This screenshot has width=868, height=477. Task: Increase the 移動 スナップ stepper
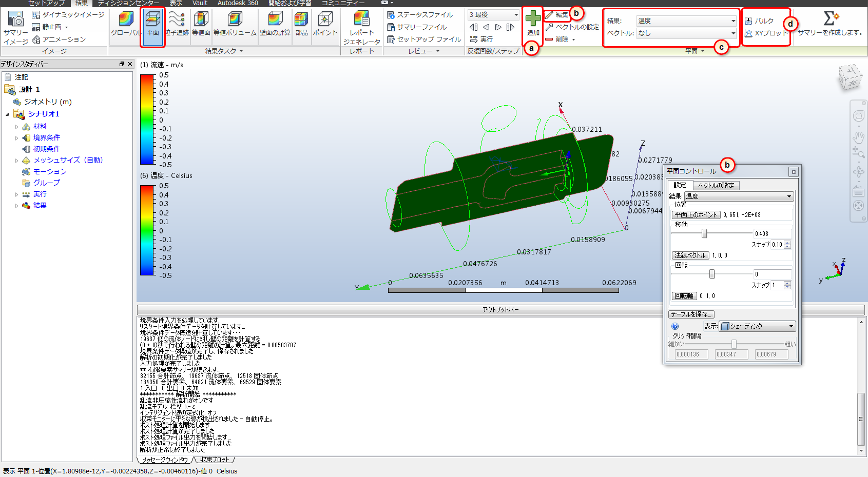pos(788,243)
